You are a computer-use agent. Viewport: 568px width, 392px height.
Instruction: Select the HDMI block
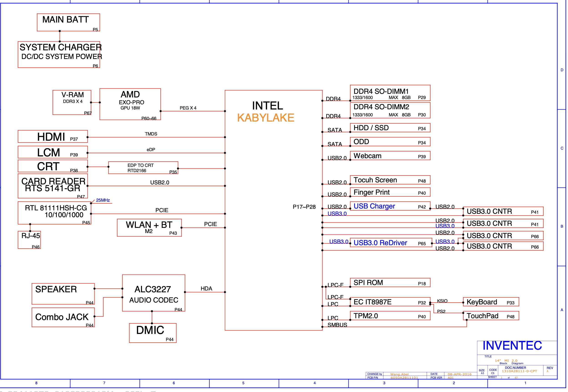pos(53,136)
